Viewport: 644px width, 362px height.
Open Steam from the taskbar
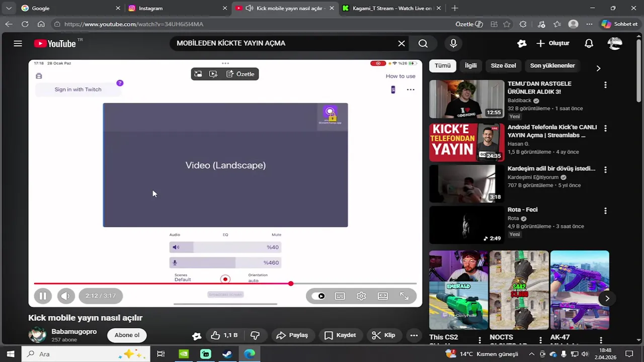(x=227, y=354)
